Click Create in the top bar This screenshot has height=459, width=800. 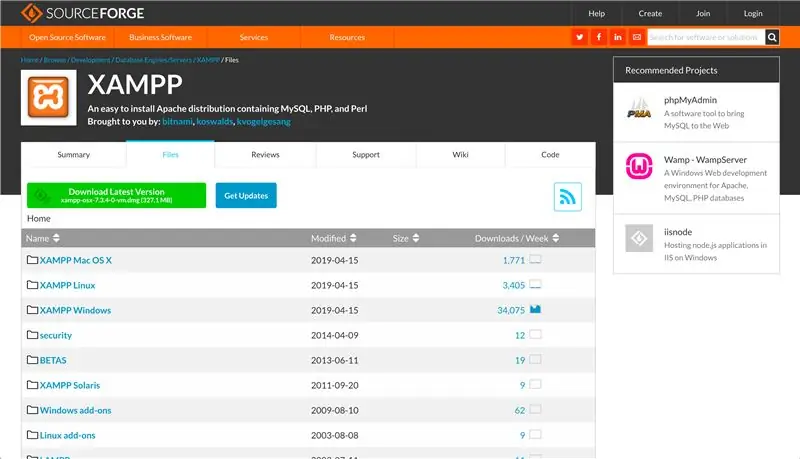point(650,13)
